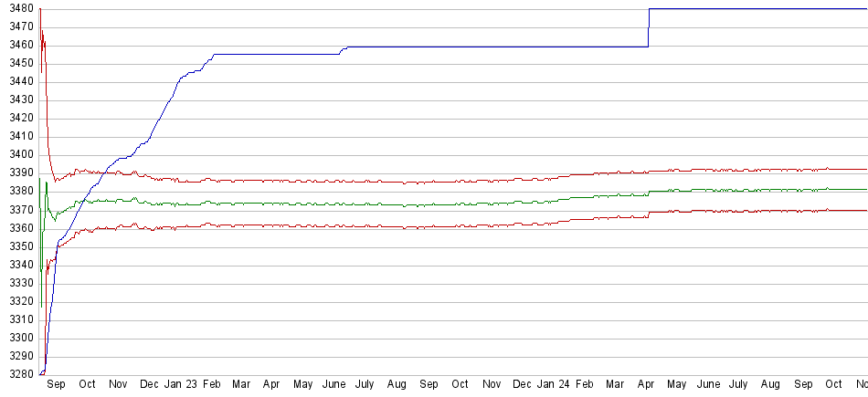The image size is (868, 397).
Task: Select the leftmost "Sep" label on the x-axis
Action: tap(56, 385)
